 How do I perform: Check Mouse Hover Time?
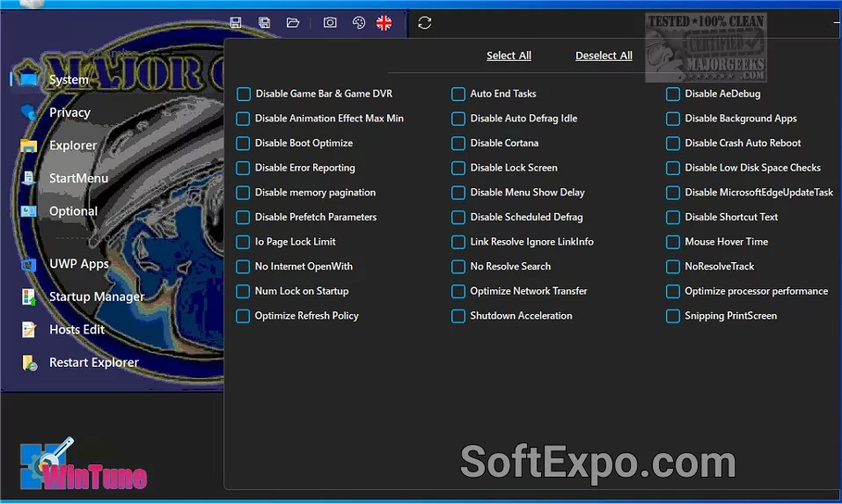pyautogui.click(x=673, y=242)
